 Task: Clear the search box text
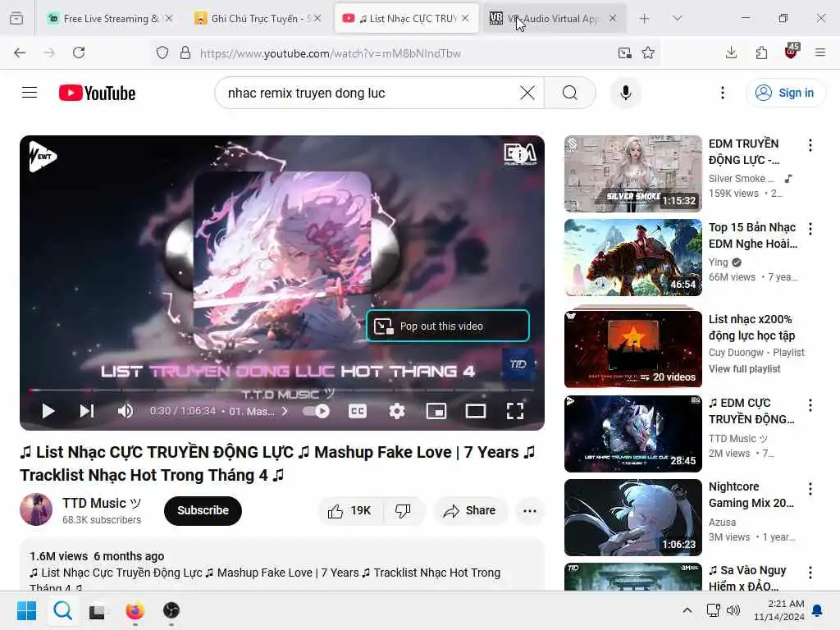(527, 93)
